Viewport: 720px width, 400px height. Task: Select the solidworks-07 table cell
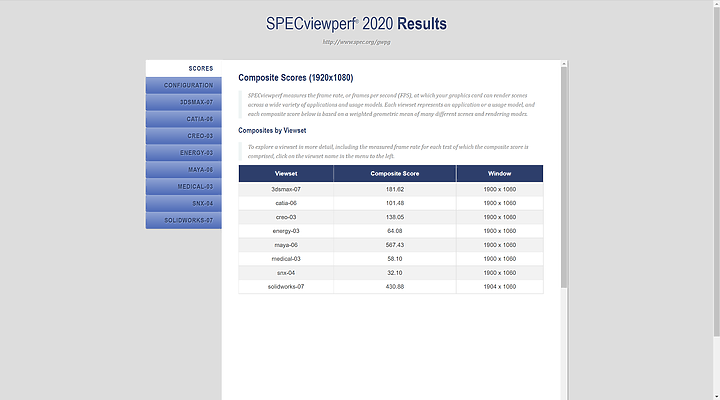pos(286,287)
